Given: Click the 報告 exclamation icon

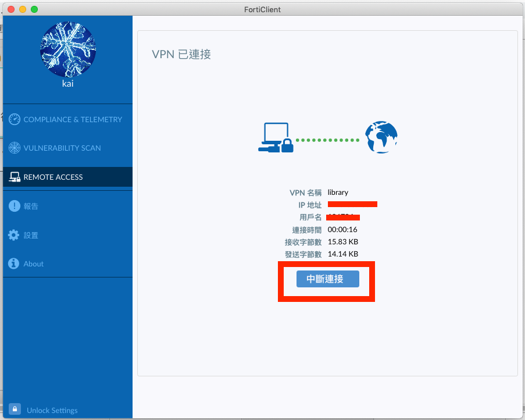Looking at the screenshot, I should 15,206.
